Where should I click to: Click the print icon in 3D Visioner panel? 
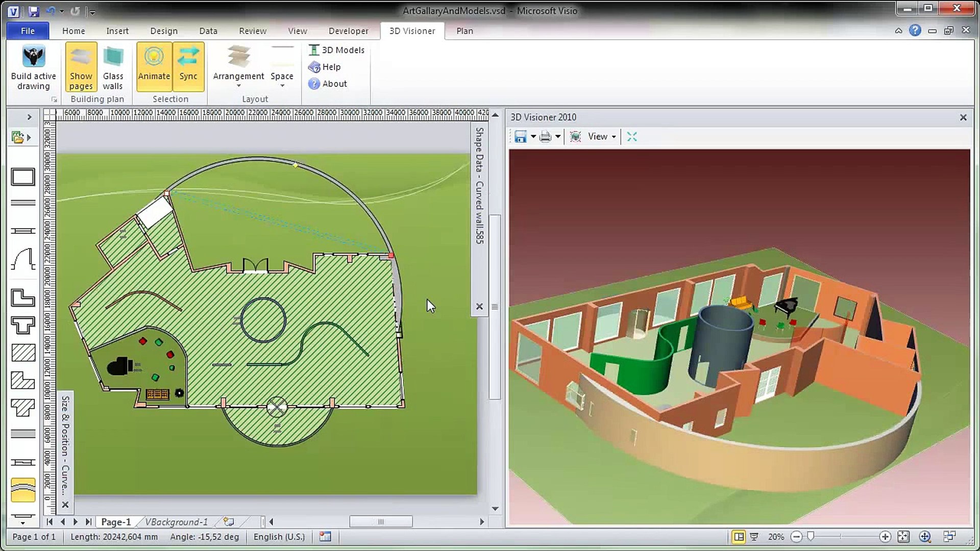(545, 136)
